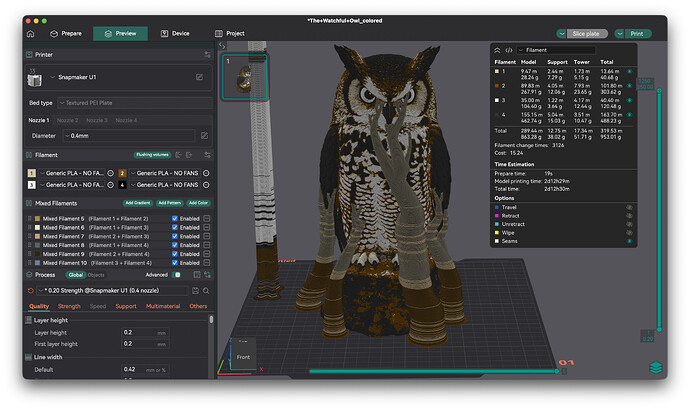This screenshot has height=409, width=690.
Task: Click the Print button
Action: (x=637, y=34)
